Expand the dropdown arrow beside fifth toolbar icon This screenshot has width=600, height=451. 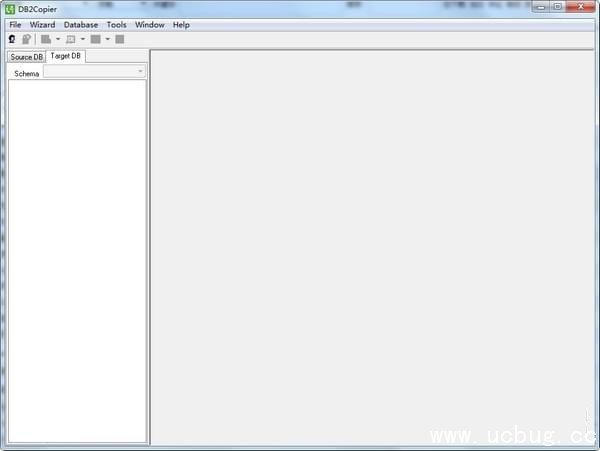click(107, 39)
